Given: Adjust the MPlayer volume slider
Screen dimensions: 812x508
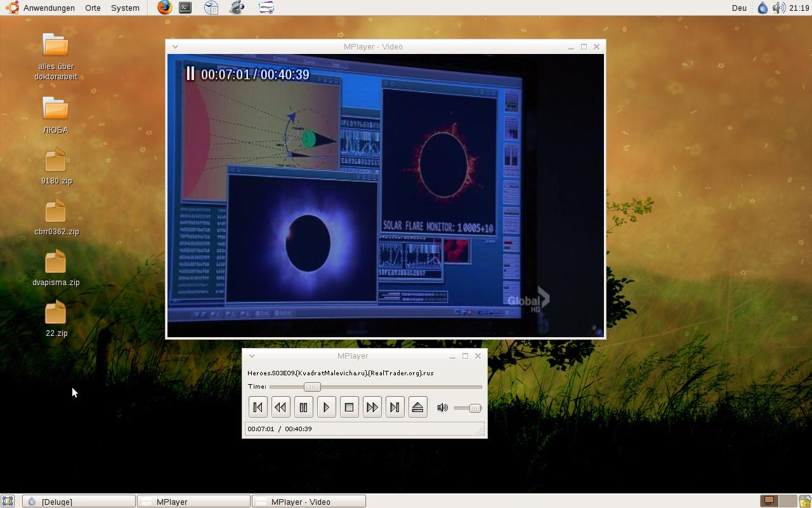Looking at the screenshot, I should (468, 408).
